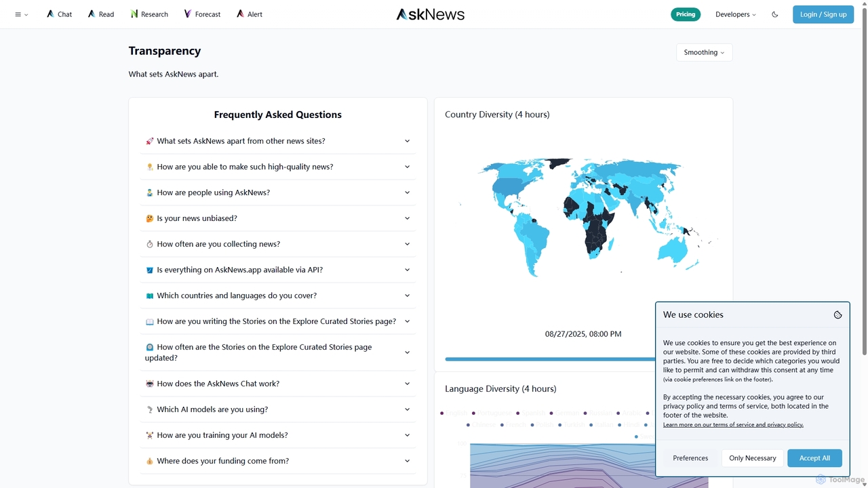Open cookie Preferences
The width and height of the screenshot is (868, 488).
coord(690,458)
